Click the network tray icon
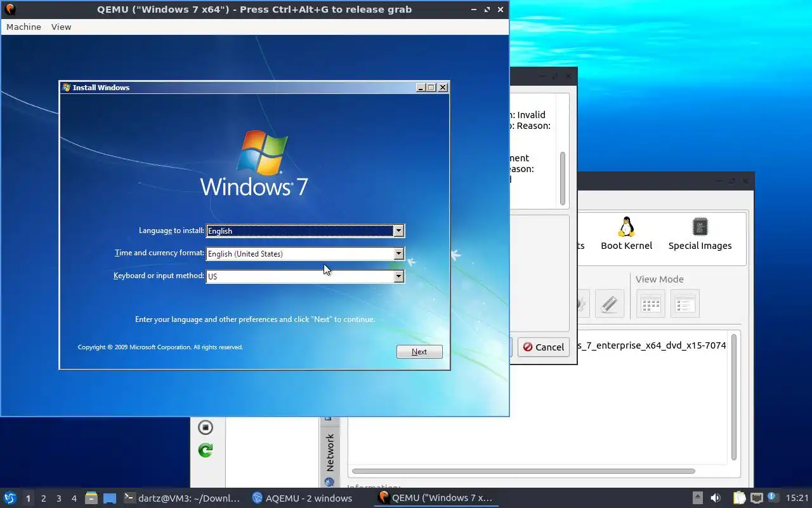The width and height of the screenshot is (812, 508). [x=756, y=498]
